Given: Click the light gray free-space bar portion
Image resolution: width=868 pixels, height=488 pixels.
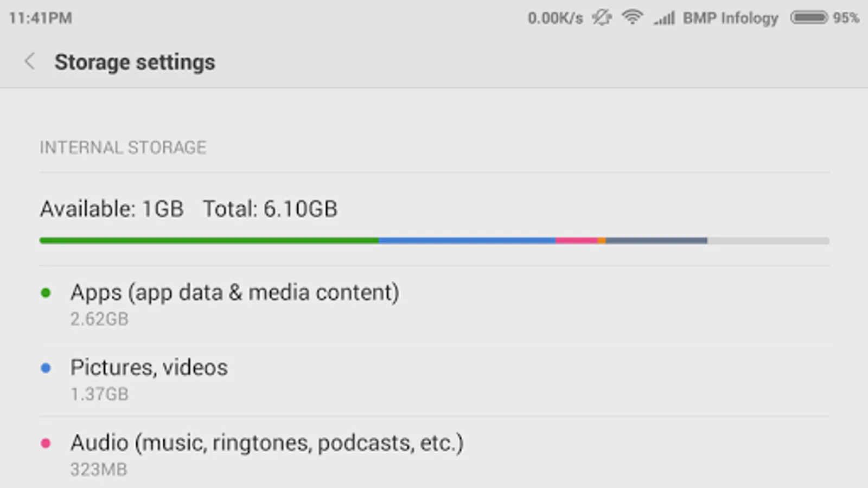Looking at the screenshot, I should (768, 241).
